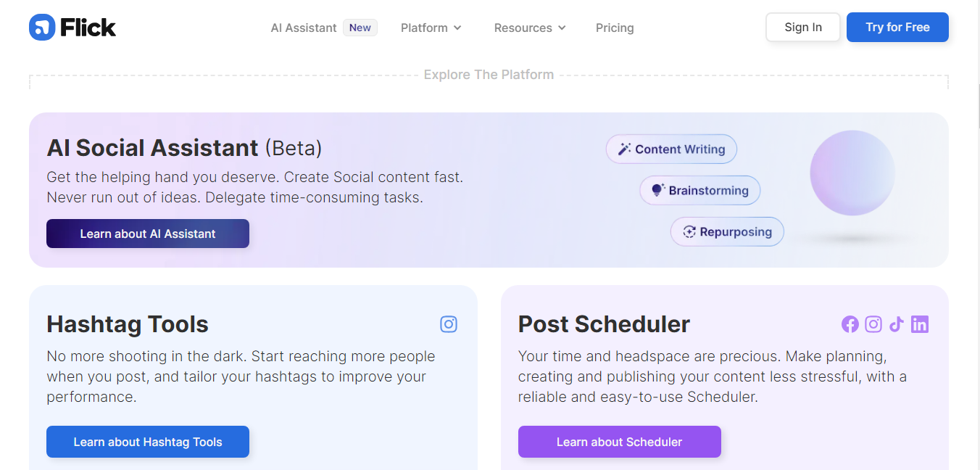Click Learn about Hashtag Tools button
Image resolution: width=980 pixels, height=470 pixels.
148,442
